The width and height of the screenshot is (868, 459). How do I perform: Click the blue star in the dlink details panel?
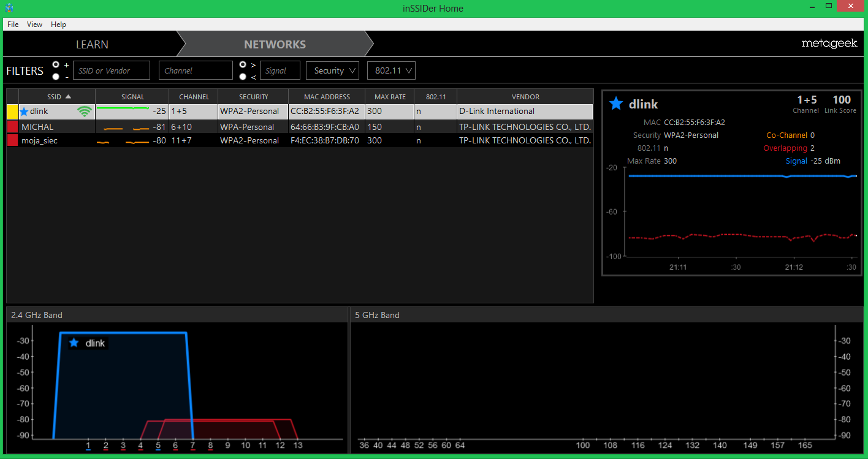click(x=616, y=104)
